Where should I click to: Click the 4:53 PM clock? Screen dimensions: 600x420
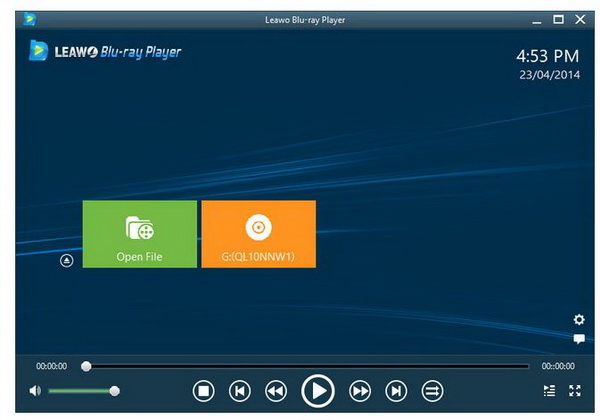click(x=548, y=56)
